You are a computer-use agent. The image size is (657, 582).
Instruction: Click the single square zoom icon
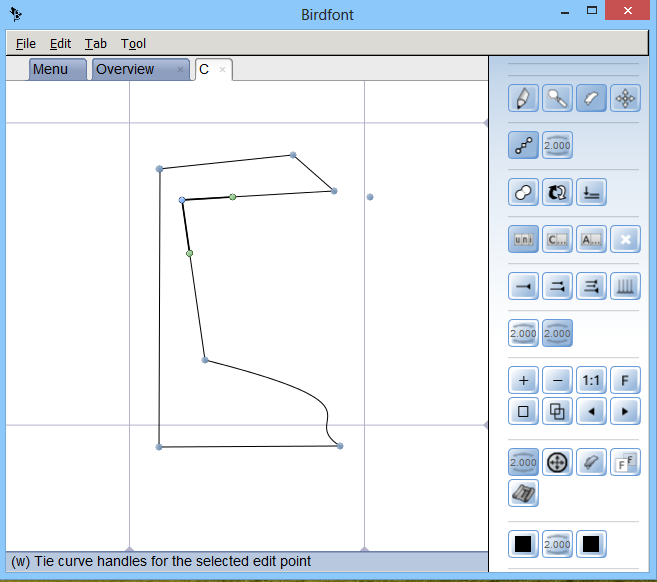pos(523,411)
